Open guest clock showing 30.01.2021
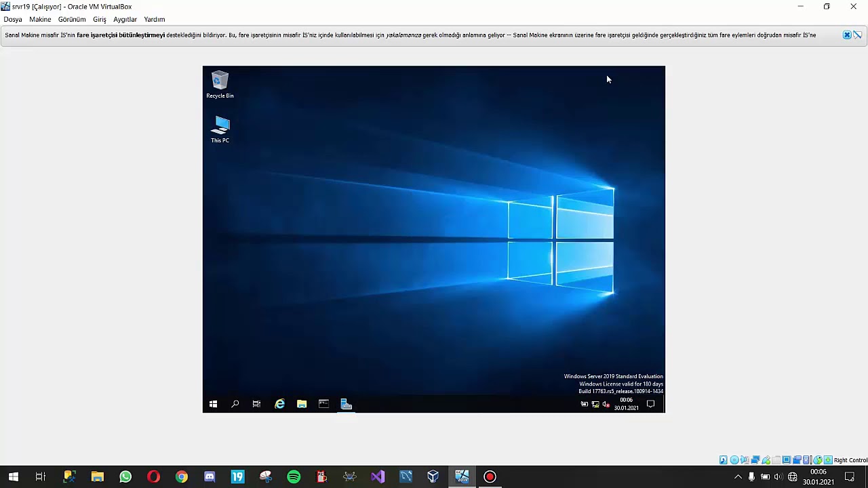868x488 pixels. pyautogui.click(x=627, y=404)
